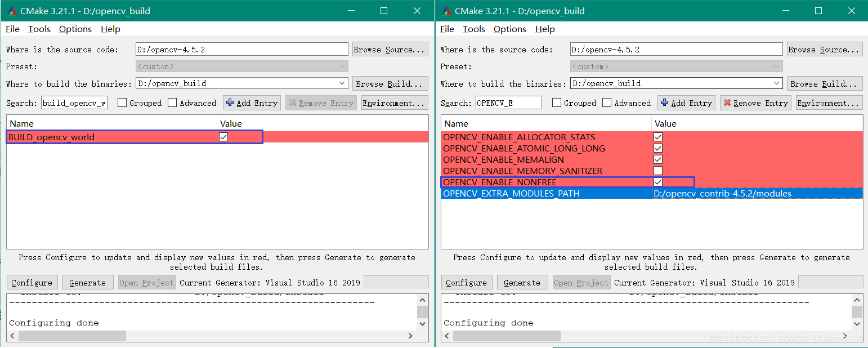Click Configuring done log text in left window
The width and height of the screenshot is (868, 348).
pos(54,323)
